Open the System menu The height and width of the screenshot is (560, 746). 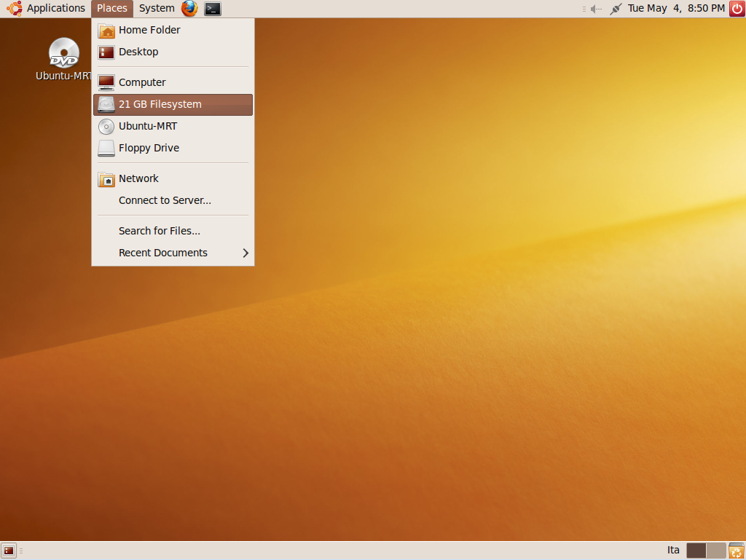tap(157, 9)
